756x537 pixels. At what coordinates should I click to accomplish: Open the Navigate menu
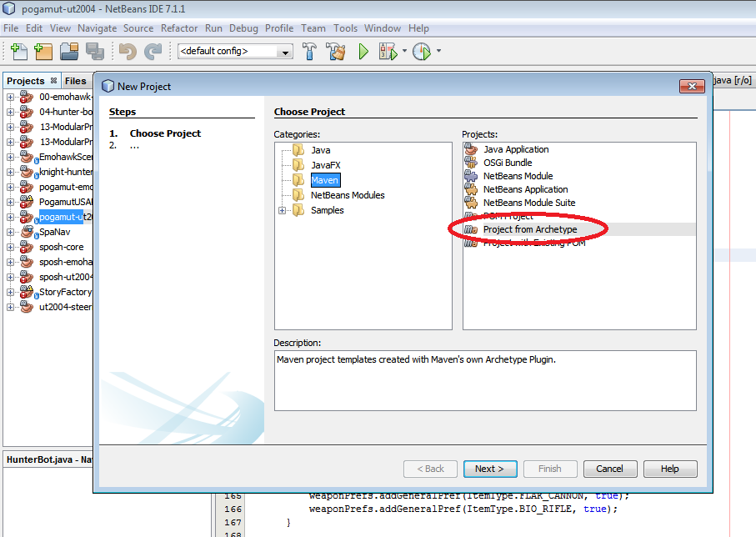point(97,28)
